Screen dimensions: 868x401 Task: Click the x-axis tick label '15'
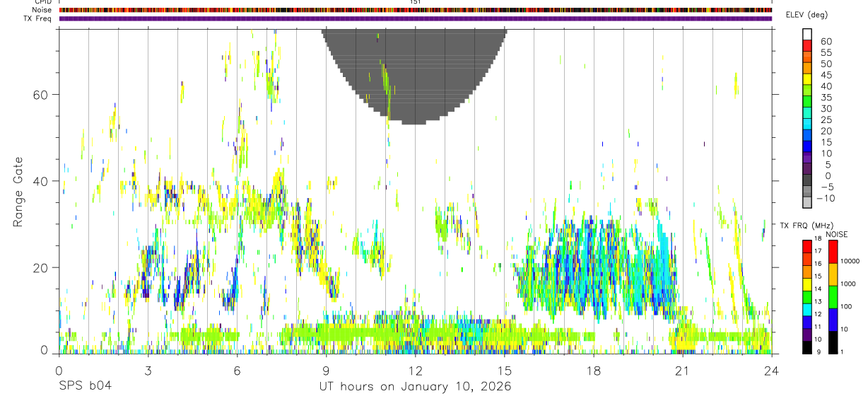tap(504, 371)
